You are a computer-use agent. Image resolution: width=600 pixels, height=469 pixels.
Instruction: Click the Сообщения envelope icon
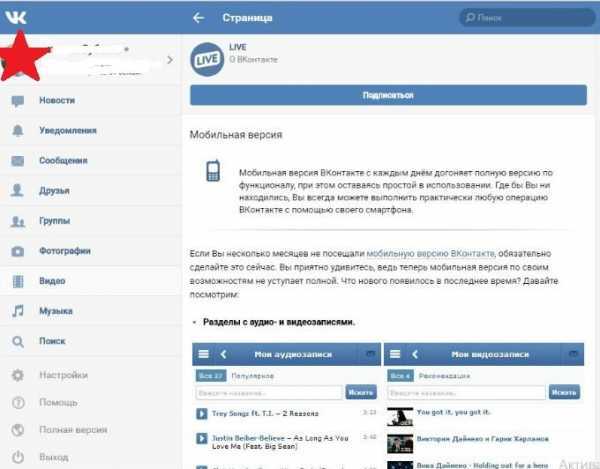tap(18, 161)
